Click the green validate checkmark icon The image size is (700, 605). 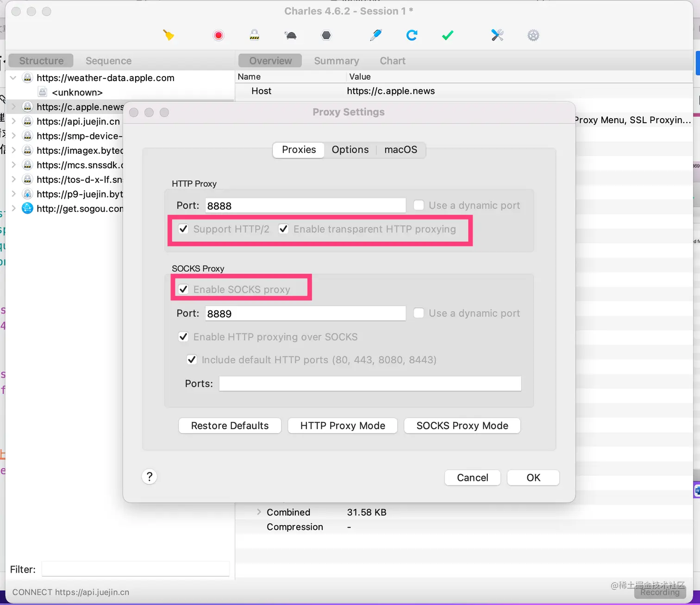tap(448, 35)
